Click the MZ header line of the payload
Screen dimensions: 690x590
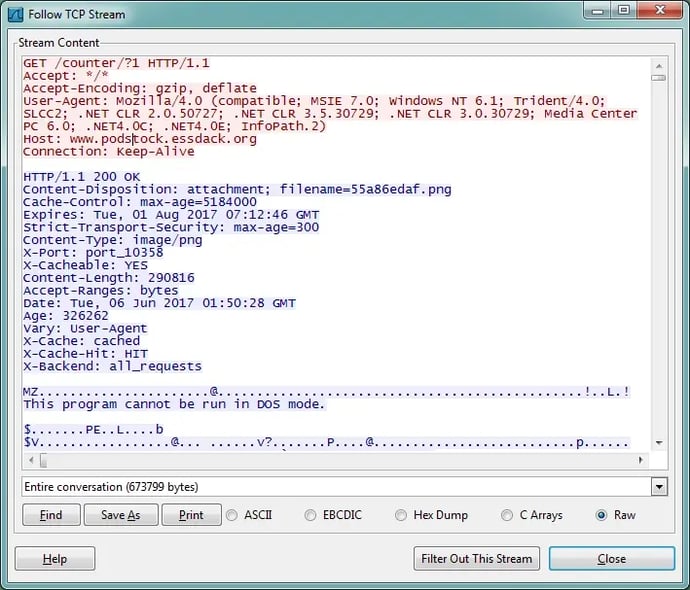[327, 392]
